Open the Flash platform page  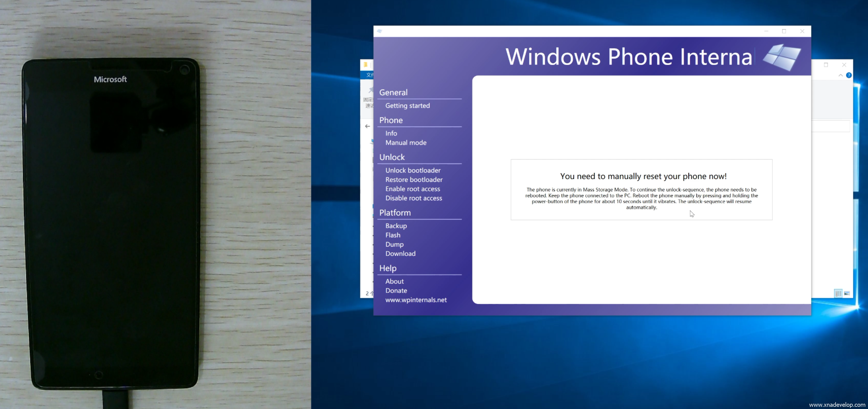[393, 235]
